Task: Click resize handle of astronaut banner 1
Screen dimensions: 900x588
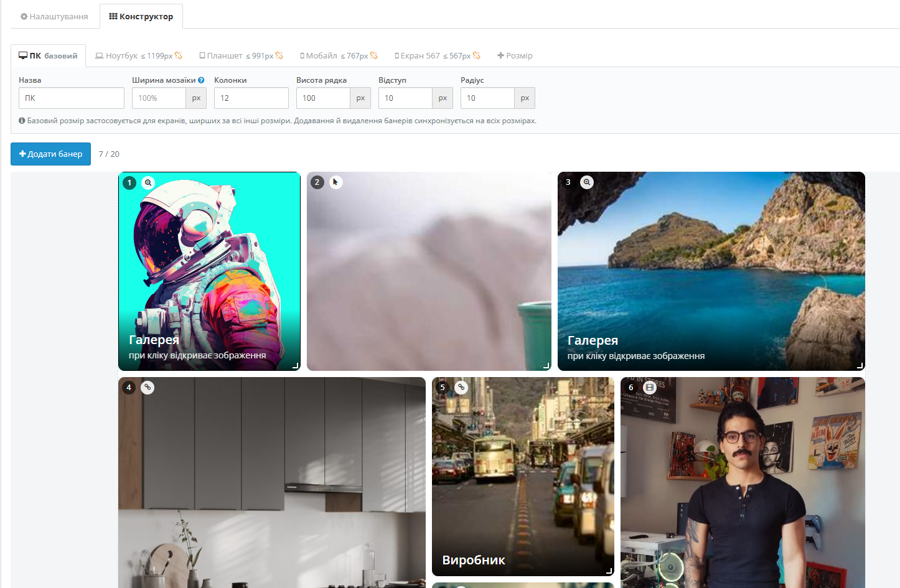Action: point(296,366)
